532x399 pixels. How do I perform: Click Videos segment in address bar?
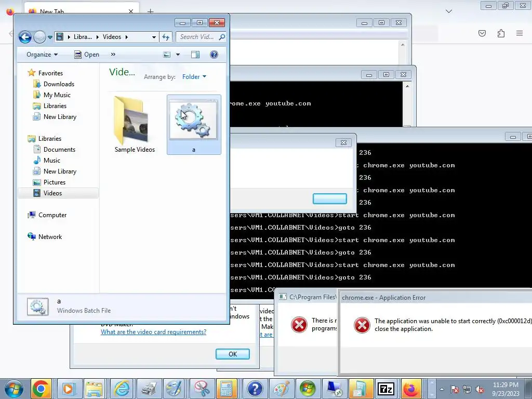tap(112, 37)
